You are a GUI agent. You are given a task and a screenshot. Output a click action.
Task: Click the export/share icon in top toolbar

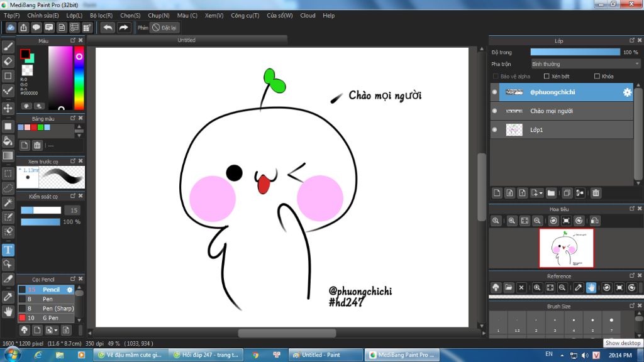[x=23, y=28]
